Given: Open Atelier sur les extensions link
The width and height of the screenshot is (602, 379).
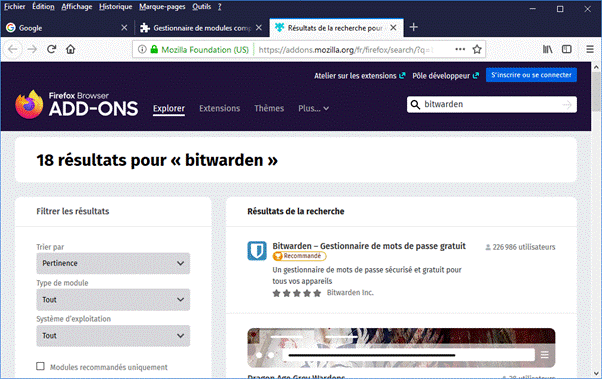Looking at the screenshot, I should (360, 76).
